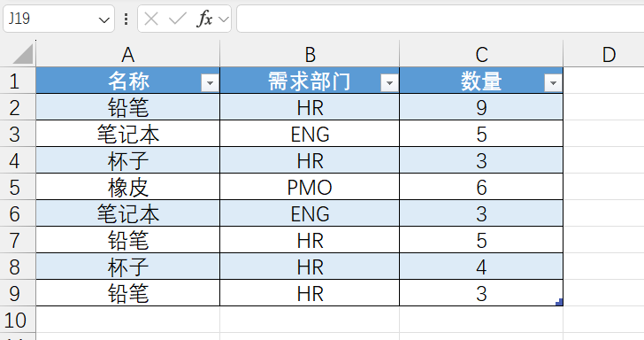Click into the formula bar input
The width and height of the screenshot is (644, 340).
(x=441, y=19)
